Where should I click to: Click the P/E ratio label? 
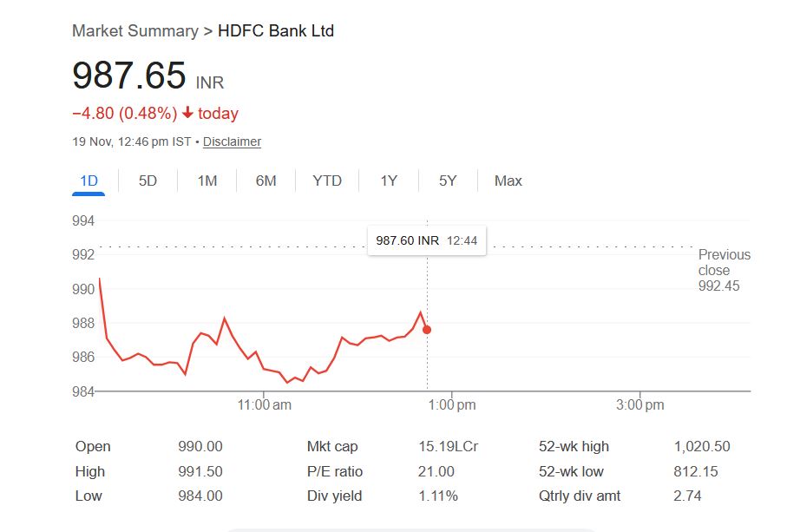coord(334,471)
